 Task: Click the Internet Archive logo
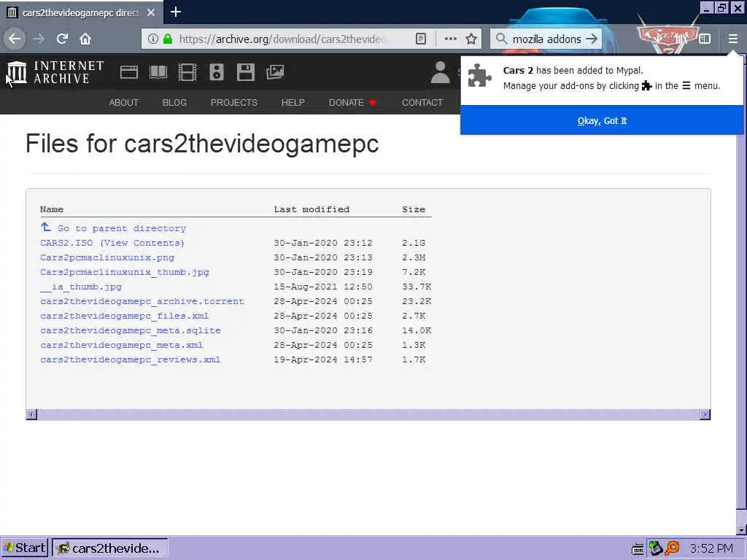click(x=55, y=72)
